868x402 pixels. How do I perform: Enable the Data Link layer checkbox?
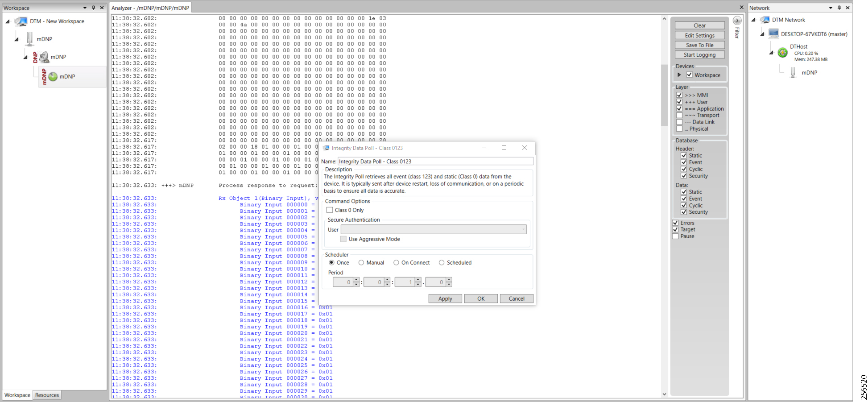679,122
